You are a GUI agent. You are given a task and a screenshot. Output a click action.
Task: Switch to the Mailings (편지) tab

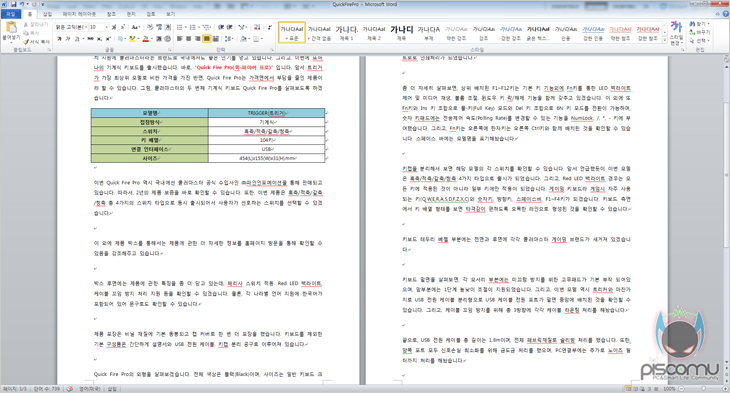131,14
